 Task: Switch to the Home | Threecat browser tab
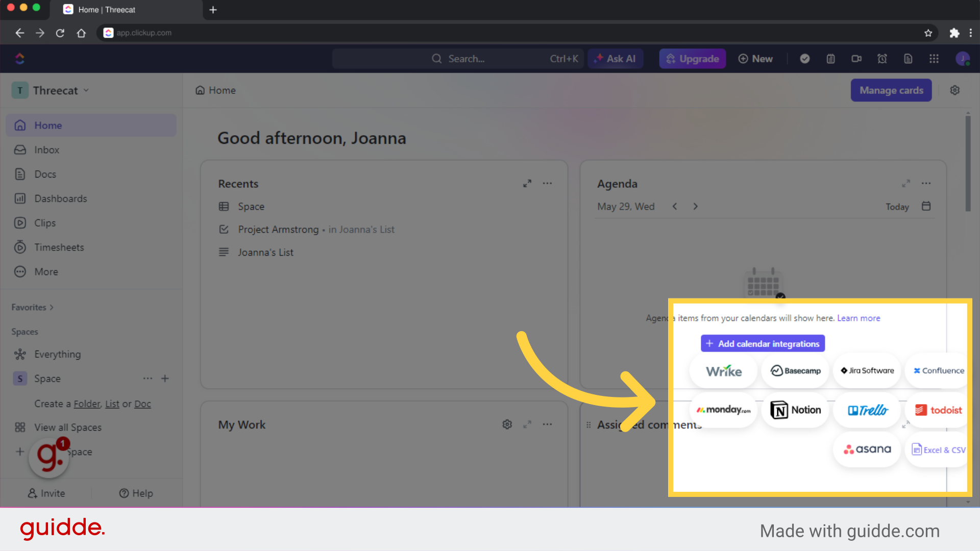click(x=107, y=10)
